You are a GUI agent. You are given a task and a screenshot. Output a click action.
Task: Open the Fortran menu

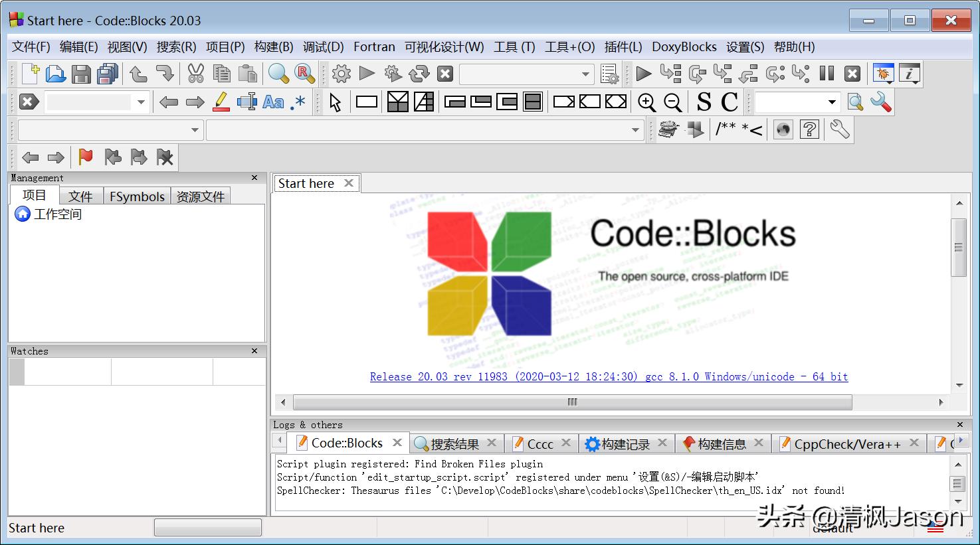click(x=373, y=46)
